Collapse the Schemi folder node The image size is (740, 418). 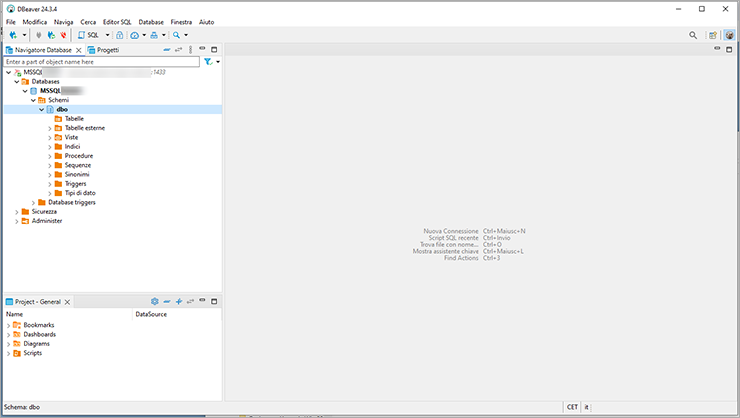point(33,100)
